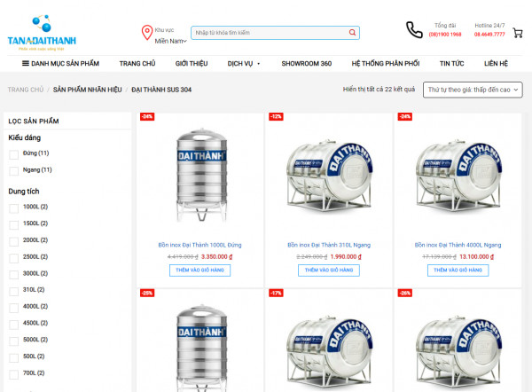Open the sort order dropdown
Image resolution: width=532 pixels, height=392 pixels.
tap(473, 90)
